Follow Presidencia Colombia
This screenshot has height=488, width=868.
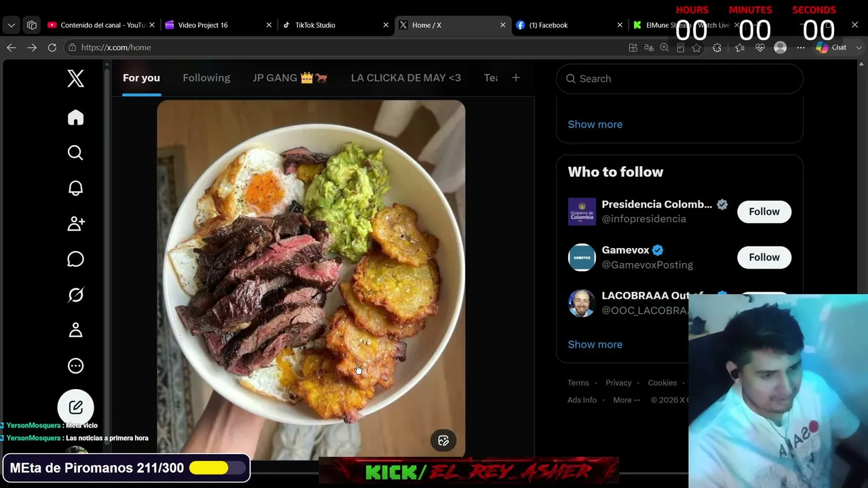(764, 211)
